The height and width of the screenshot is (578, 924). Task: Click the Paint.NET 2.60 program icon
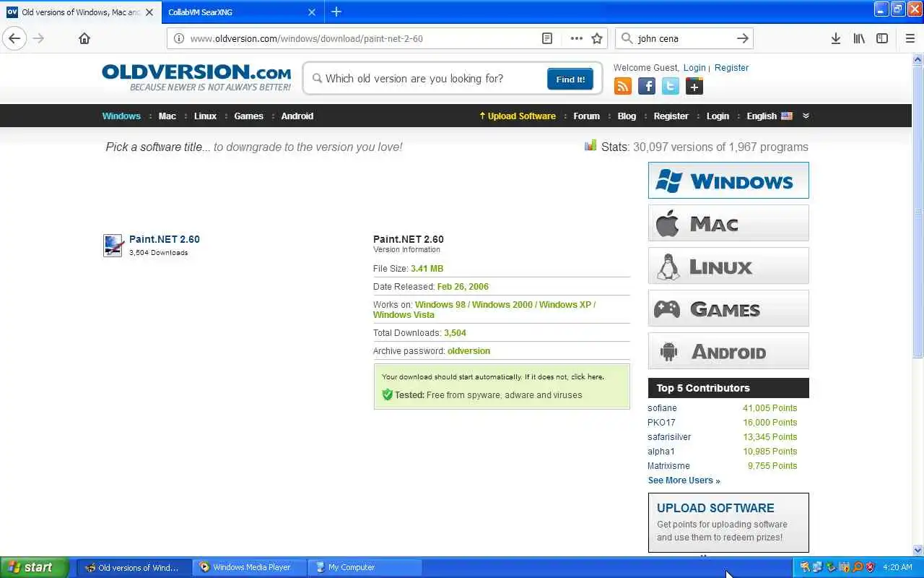[x=113, y=246]
